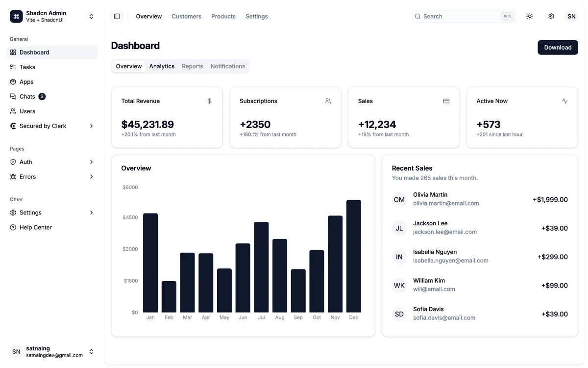Click the Apps cube icon in sidebar
This screenshot has width=588, height=368.
pyautogui.click(x=13, y=82)
